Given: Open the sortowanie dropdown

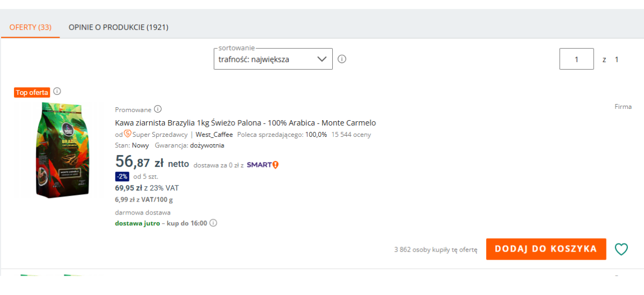Looking at the screenshot, I should [x=273, y=59].
